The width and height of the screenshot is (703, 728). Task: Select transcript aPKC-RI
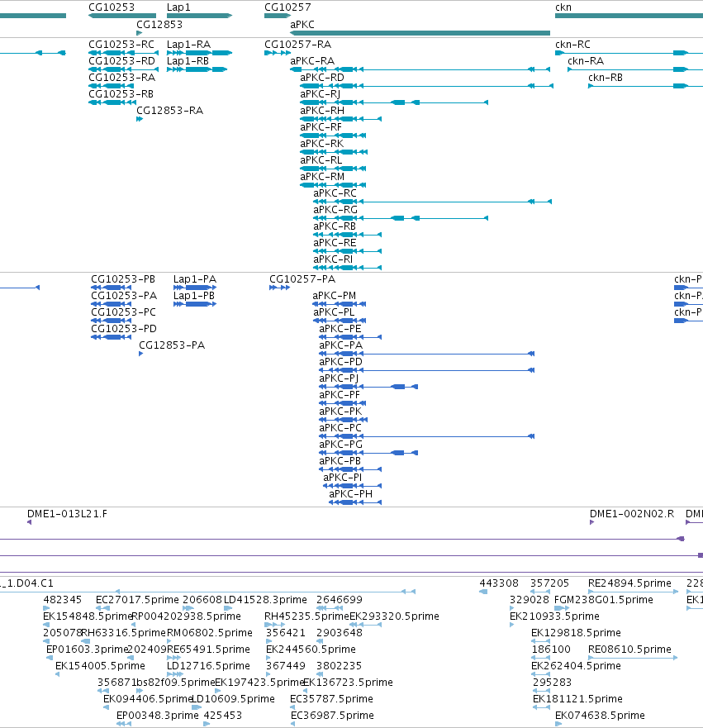tap(348, 268)
